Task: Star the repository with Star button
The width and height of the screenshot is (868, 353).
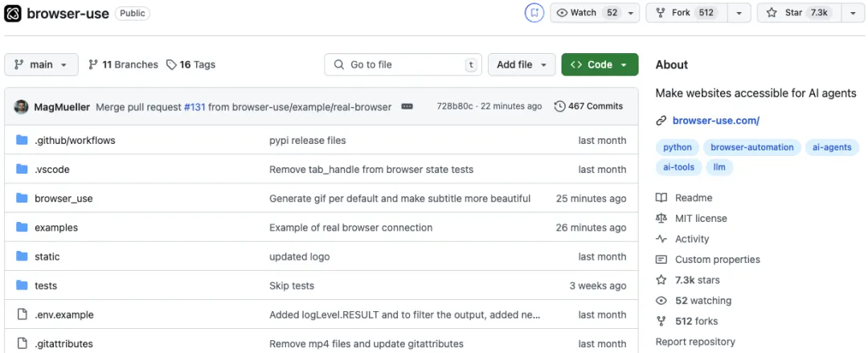Action: click(x=799, y=13)
